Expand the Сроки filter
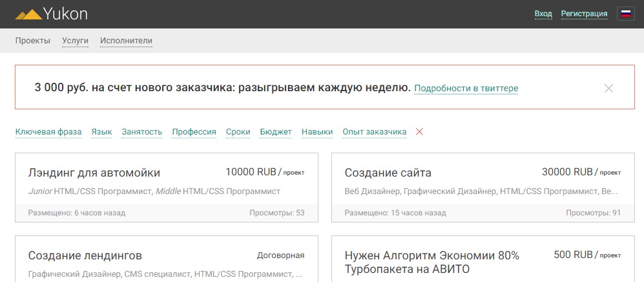 [x=238, y=132]
